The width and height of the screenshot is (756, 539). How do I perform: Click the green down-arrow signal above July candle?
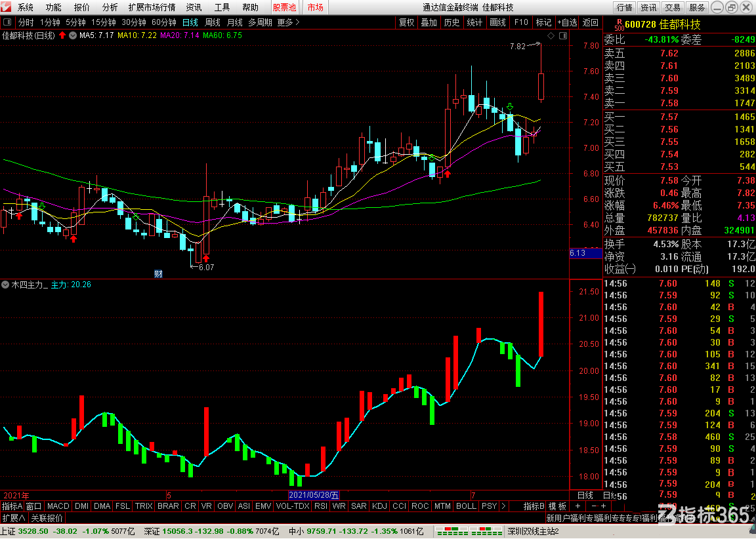pyautogui.click(x=510, y=106)
